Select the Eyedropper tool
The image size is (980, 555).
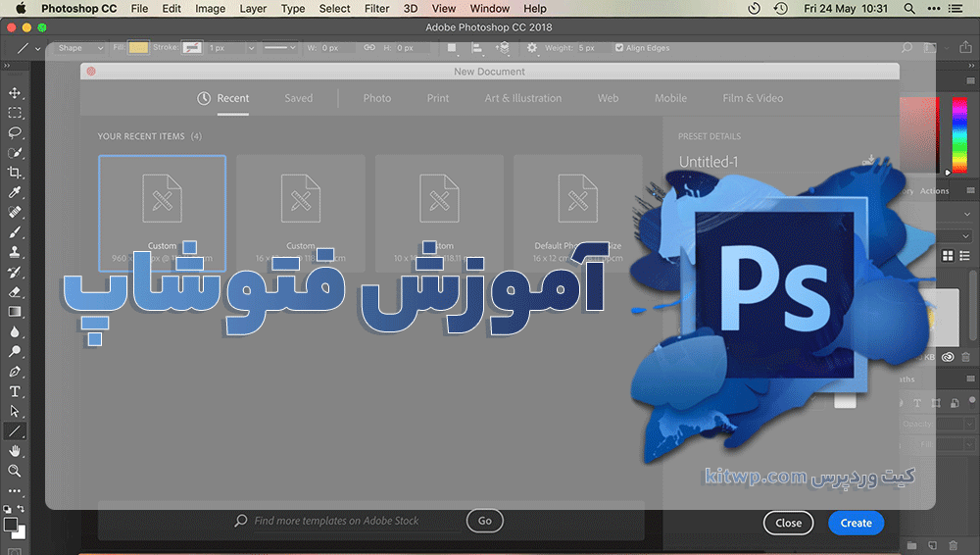tap(15, 192)
